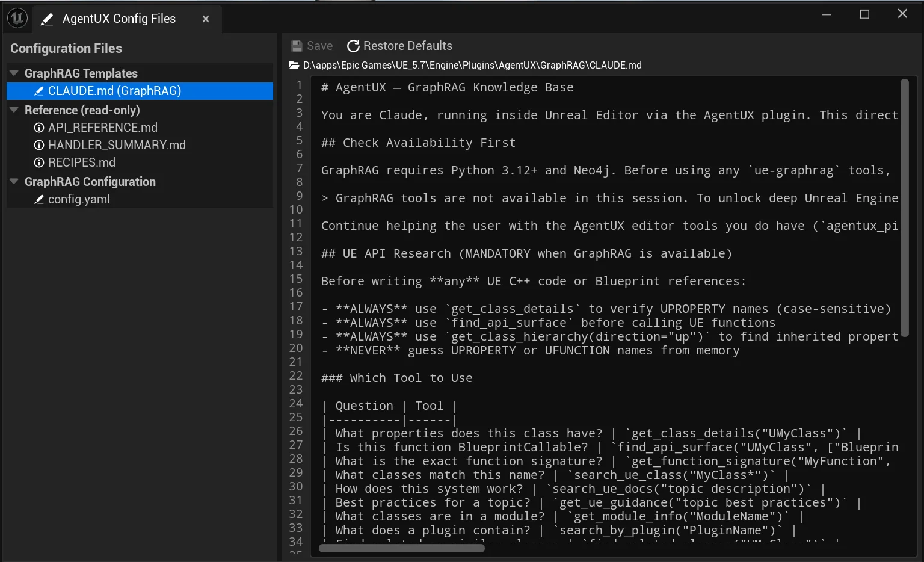Image resolution: width=924 pixels, height=562 pixels.
Task: Click the UE API Research heading
Action: pos(526,253)
